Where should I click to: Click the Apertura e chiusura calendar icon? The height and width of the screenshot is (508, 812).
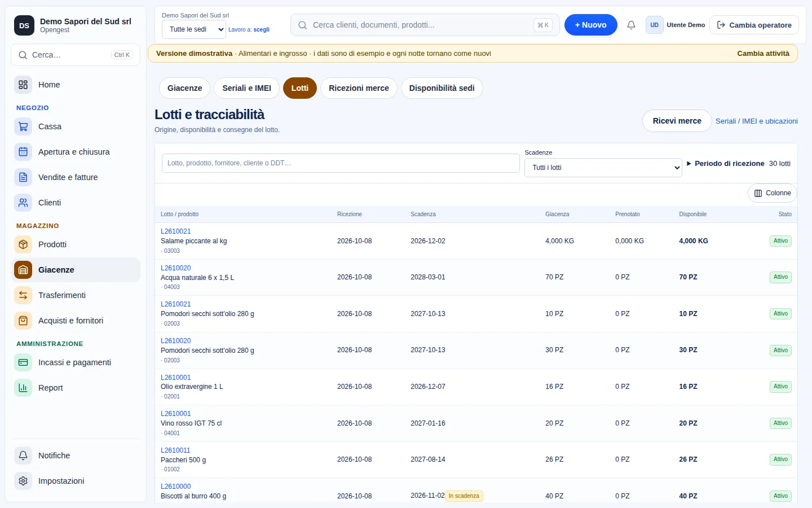coord(23,152)
